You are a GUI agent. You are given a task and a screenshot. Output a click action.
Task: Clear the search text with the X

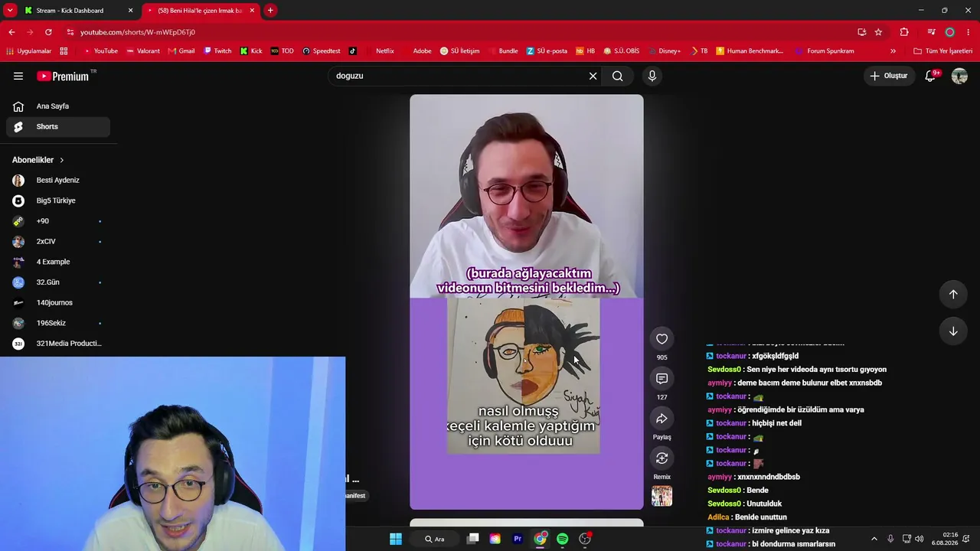(x=593, y=76)
